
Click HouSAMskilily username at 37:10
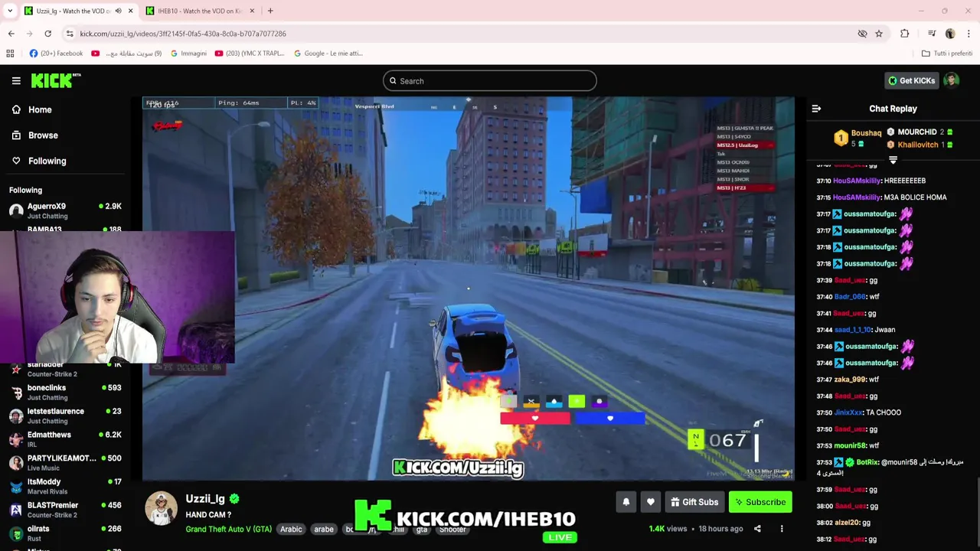[857, 181]
